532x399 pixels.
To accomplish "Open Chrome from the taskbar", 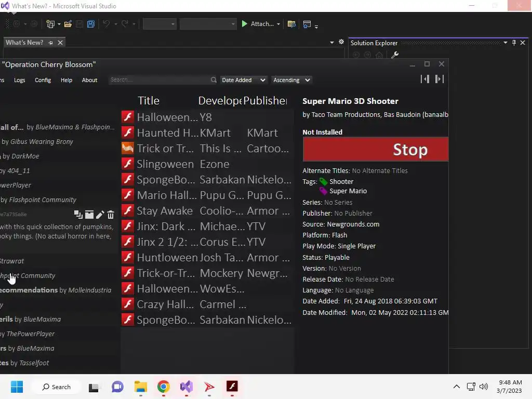I will coord(164,387).
